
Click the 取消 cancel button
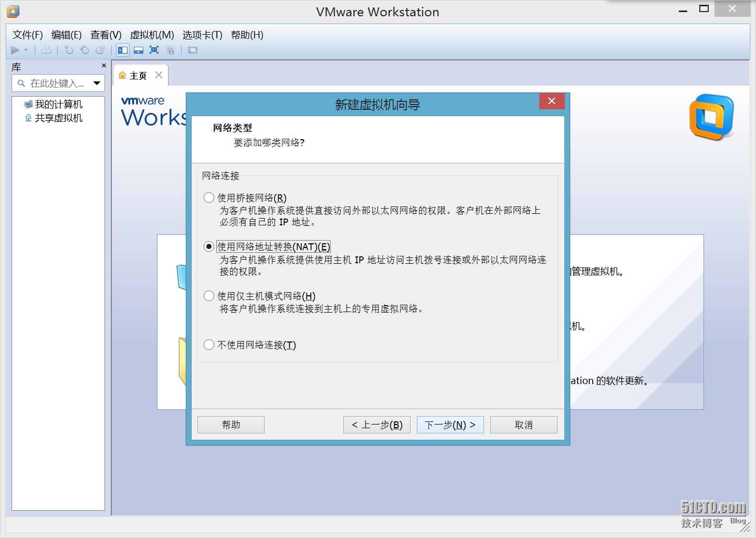[524, 425]
